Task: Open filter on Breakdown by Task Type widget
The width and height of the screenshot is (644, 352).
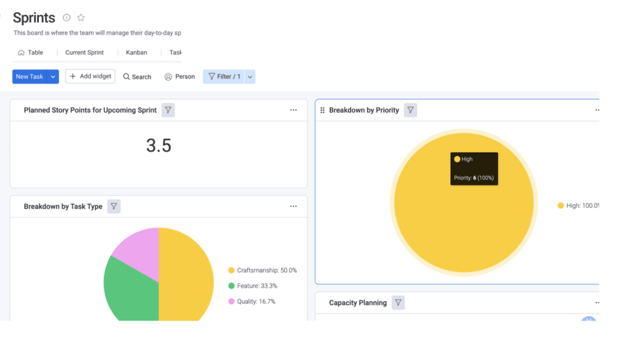Action: point(114,206)
